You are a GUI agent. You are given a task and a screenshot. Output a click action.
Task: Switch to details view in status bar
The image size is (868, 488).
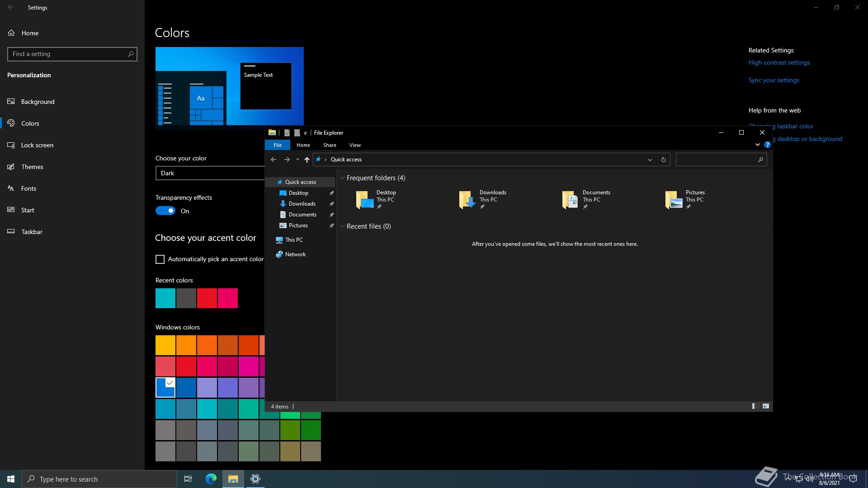click(755, 406)
